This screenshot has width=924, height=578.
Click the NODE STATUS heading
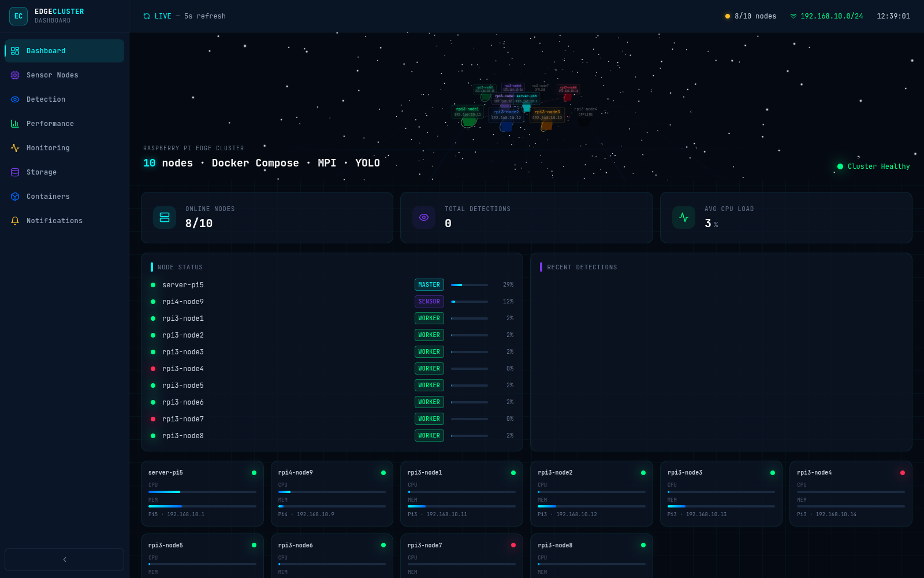click(x=180, y=268)
